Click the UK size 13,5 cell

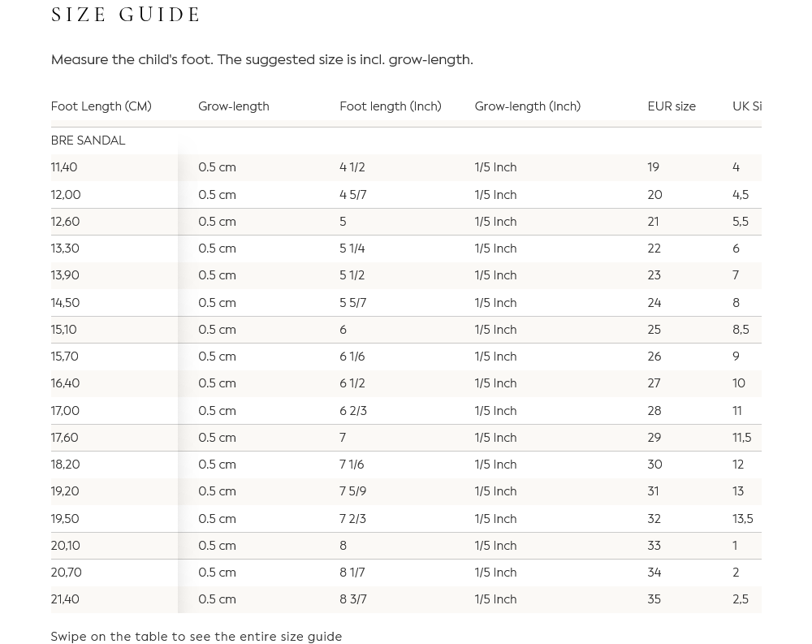pyautogui.click(x=742, y=519)
